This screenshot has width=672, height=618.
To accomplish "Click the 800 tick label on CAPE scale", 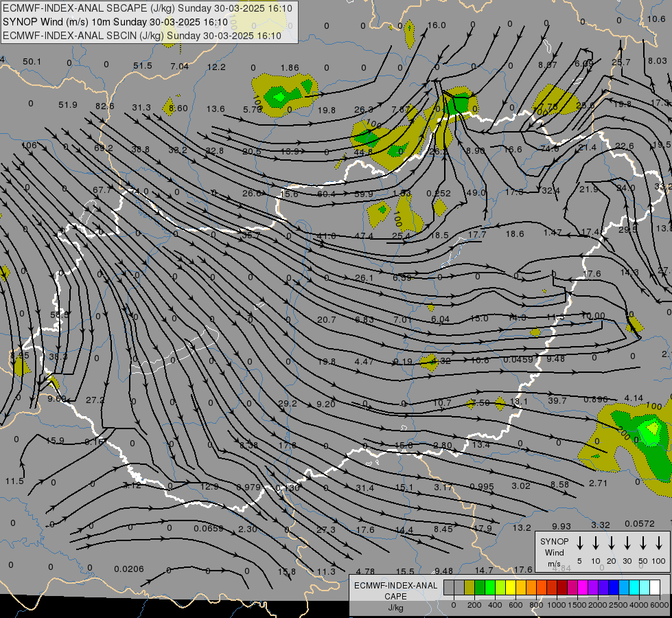I will click(x=535, y=605).
